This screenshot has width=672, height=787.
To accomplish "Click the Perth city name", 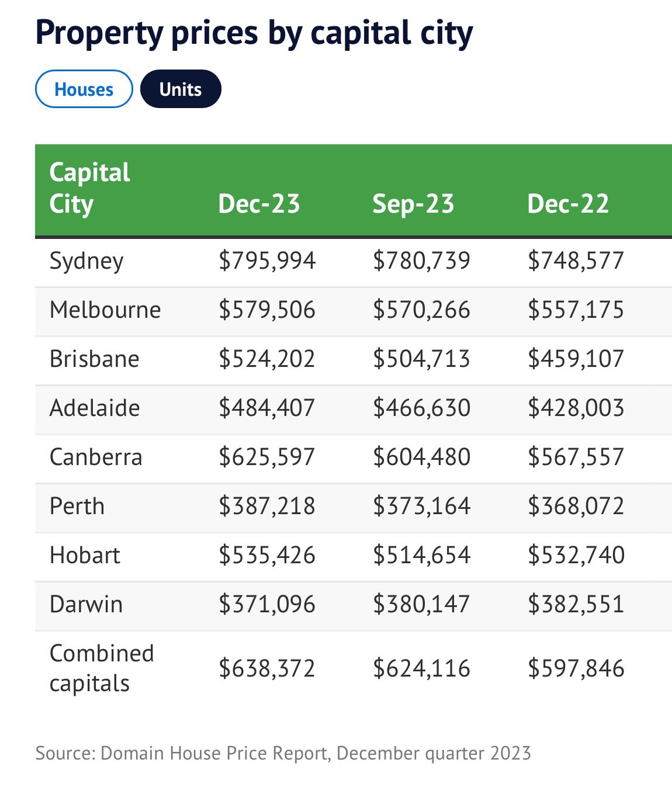I will [77, 506].
